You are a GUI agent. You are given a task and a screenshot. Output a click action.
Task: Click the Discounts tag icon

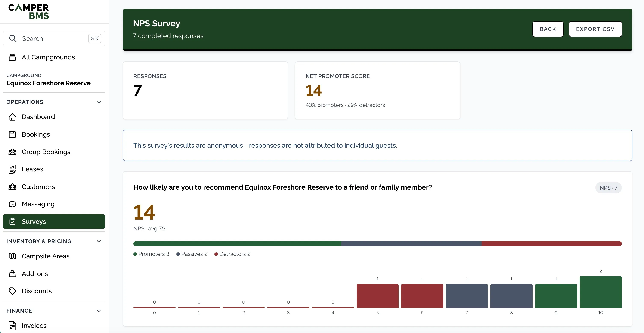click(12, 291)
